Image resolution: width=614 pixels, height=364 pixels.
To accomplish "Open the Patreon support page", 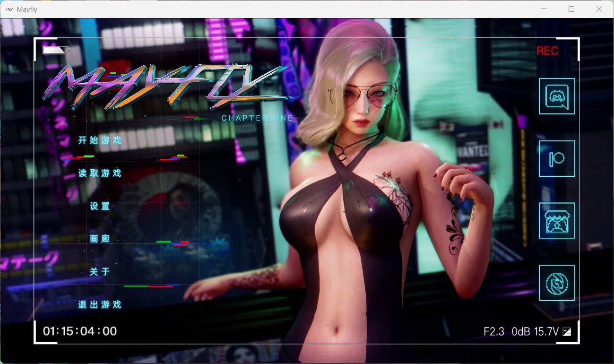I will tap(557, 159).
